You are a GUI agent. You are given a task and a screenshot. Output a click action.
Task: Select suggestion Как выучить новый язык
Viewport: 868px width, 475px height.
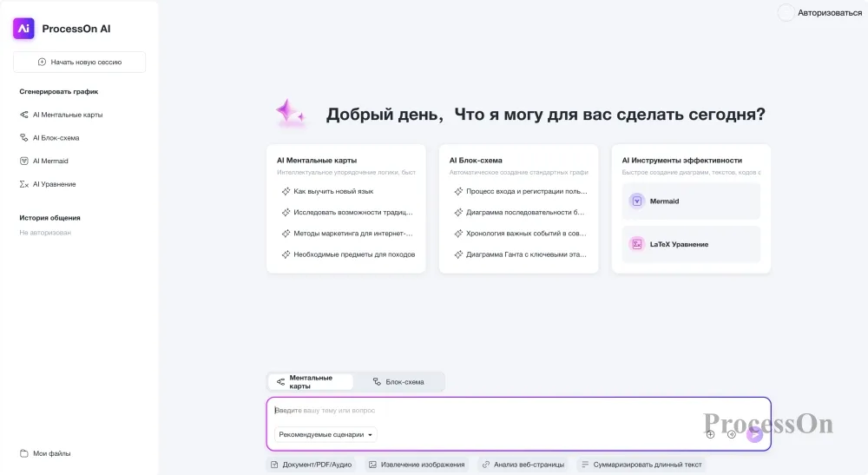333,192
